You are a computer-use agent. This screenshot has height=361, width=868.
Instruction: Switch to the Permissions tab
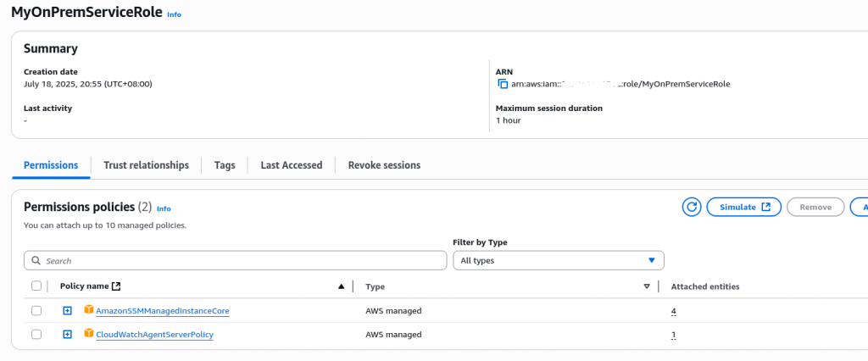click(51, 165)
